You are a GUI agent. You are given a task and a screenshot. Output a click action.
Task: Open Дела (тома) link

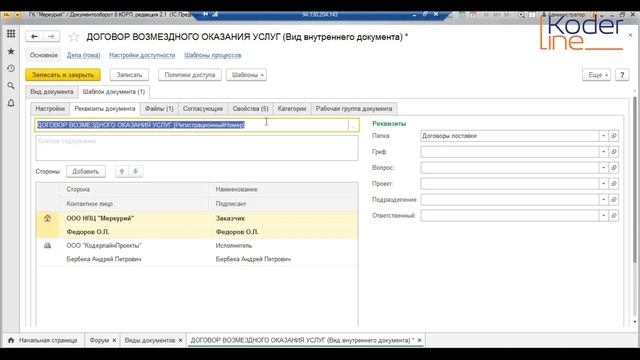(x=84, y=55)
